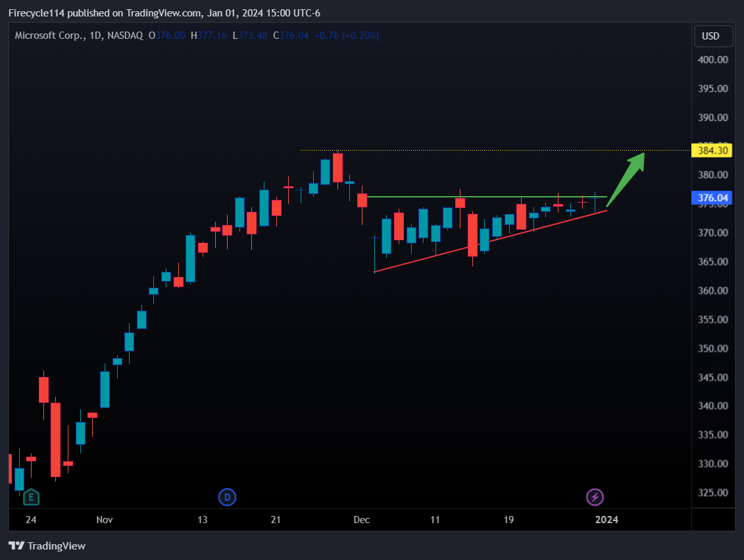Click the yellow 384.30 price label
The width and height of the screenshot is (744, 560).
pos(712,151)
